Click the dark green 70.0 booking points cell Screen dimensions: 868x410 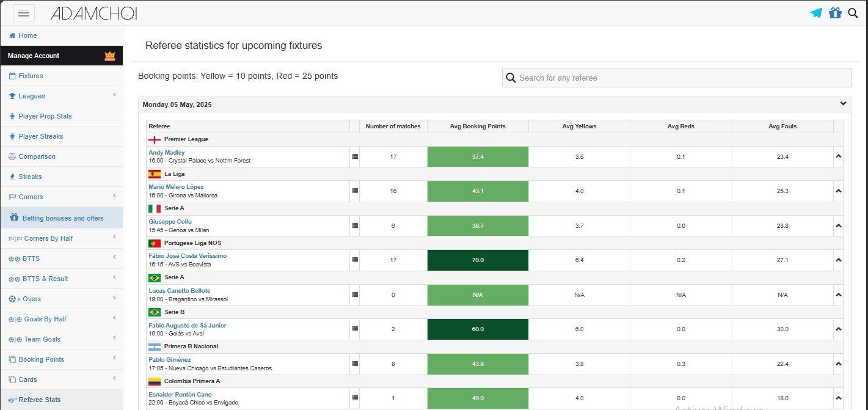478,260
